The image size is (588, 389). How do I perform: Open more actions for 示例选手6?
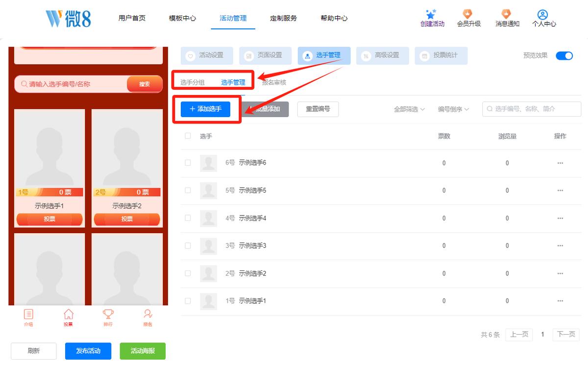(560, 163)
